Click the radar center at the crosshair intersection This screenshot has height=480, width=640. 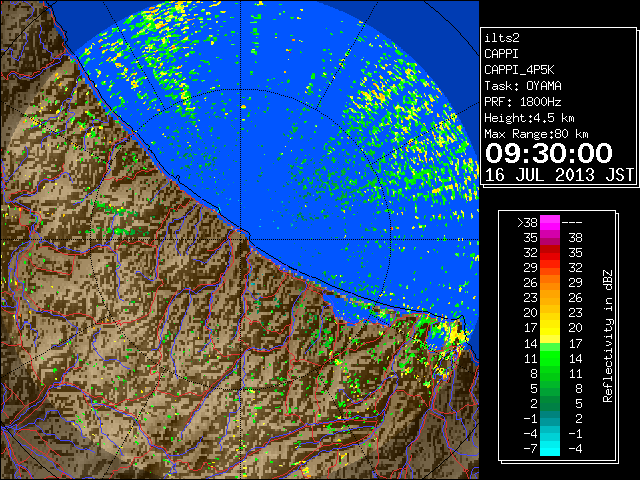click(241, 239)
